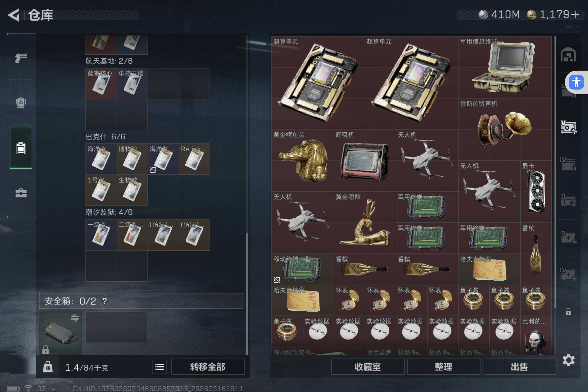Toggle the weight lock KG icon
The height and width of the screenshot is (392, 588).
[x=48, y=367]
